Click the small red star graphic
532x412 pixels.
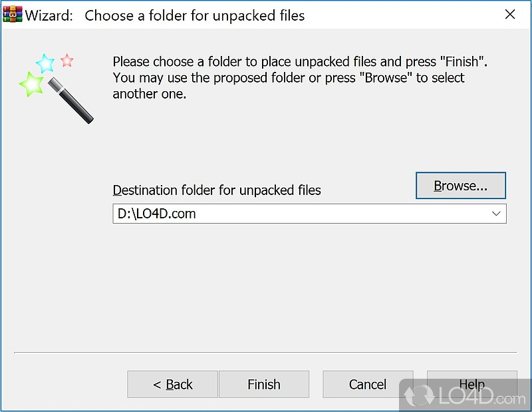(x=66, y=61)
